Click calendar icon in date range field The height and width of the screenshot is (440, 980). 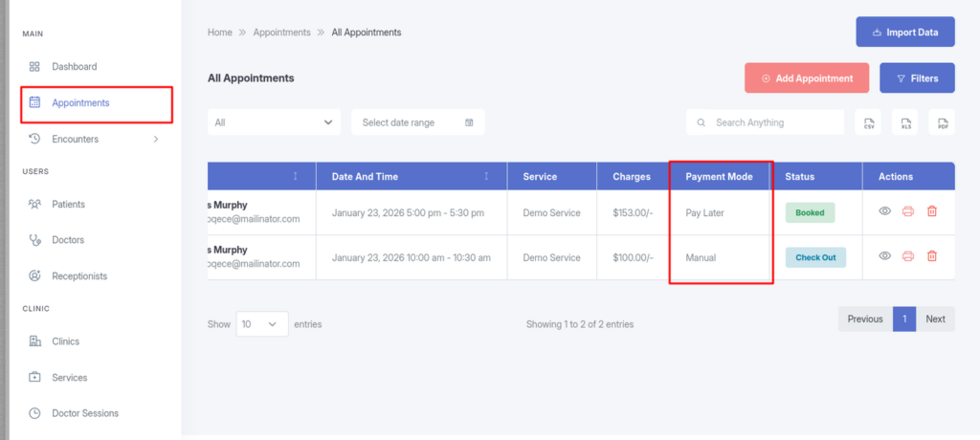tap(469, 122)
